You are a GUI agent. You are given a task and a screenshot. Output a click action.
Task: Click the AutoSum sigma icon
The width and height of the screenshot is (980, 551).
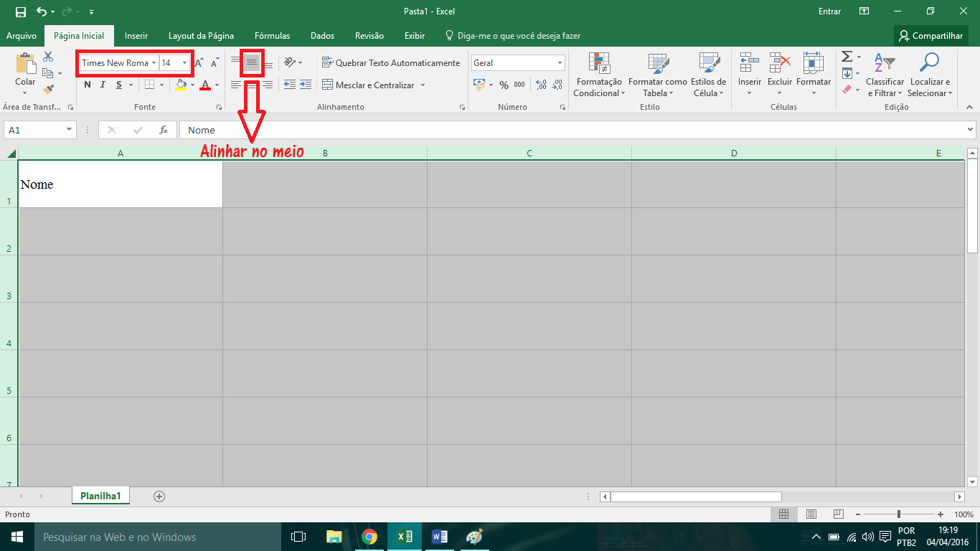point(847,57)
